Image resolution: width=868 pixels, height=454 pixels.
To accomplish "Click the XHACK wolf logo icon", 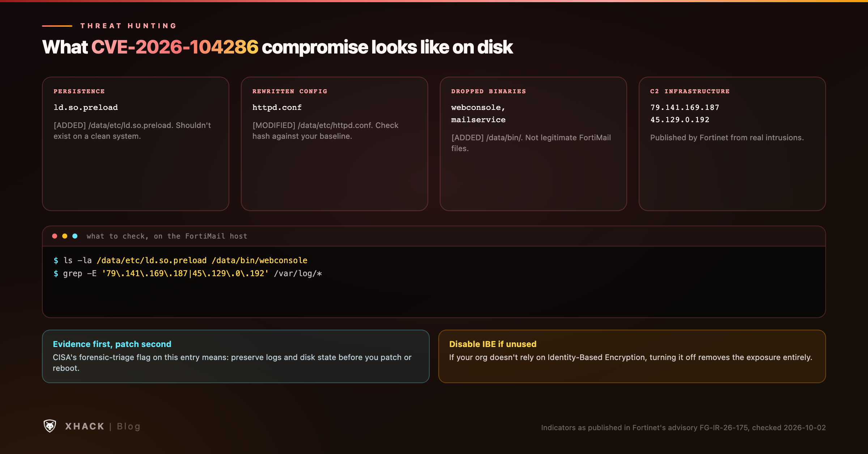I will point(50,426).
